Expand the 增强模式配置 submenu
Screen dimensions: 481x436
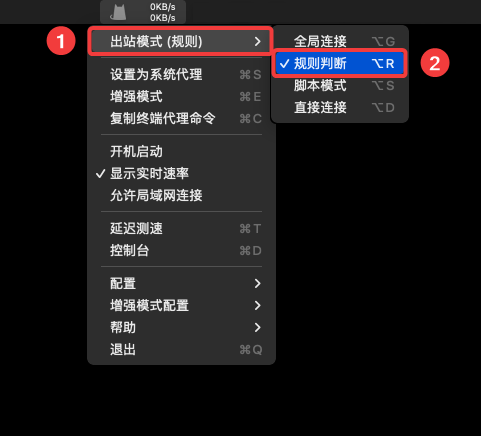pos(181,305)
